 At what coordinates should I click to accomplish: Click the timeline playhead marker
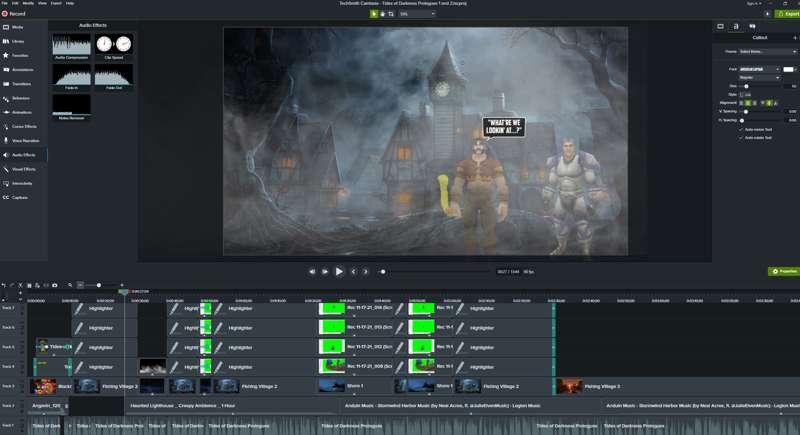coord(123,292)
